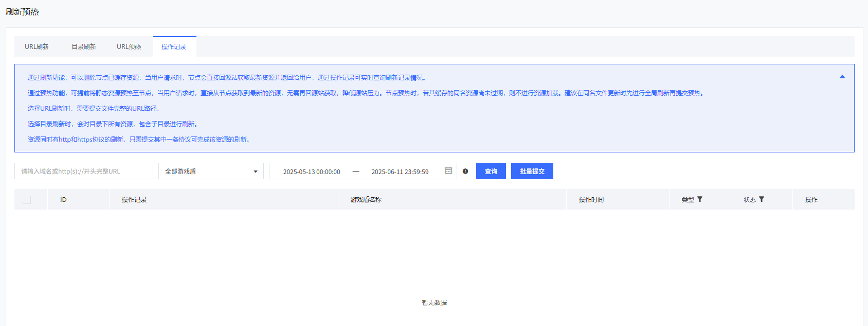
Task: Click the ID column header
Action: point(63,200)
